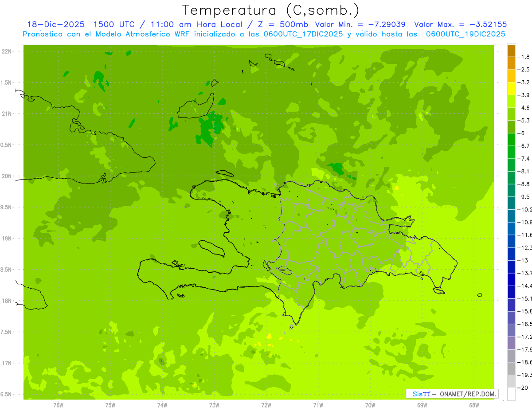Viewport: 532px width, 411px height.
Task: Click the "76W" longitude label
Action: (x=58, y=405)
